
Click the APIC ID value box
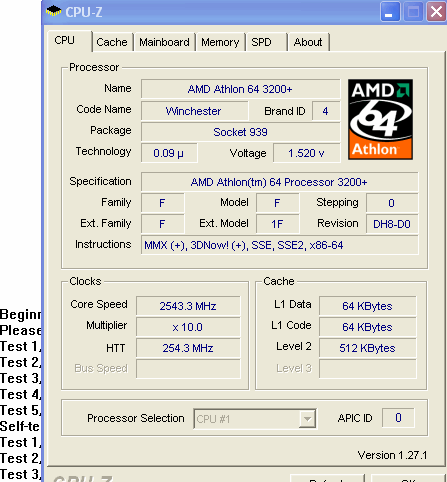398,418
